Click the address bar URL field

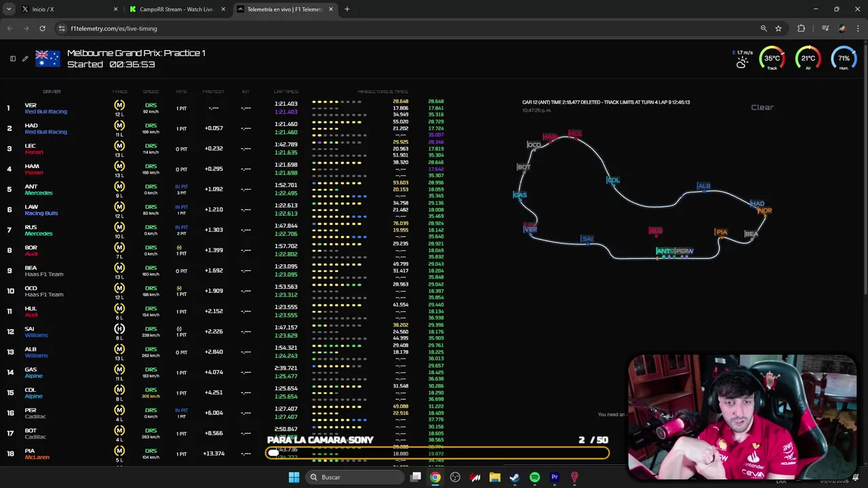(407, 28)
